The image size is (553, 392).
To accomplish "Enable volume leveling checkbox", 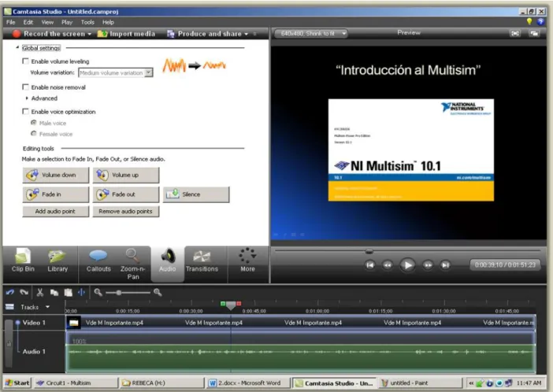I will (x=25, y=61).
